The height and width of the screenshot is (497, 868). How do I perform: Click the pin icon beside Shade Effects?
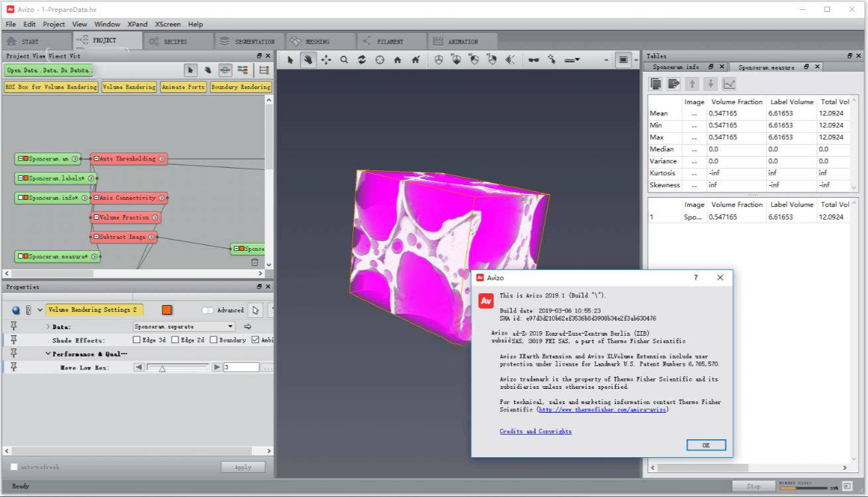coord(13,340)
